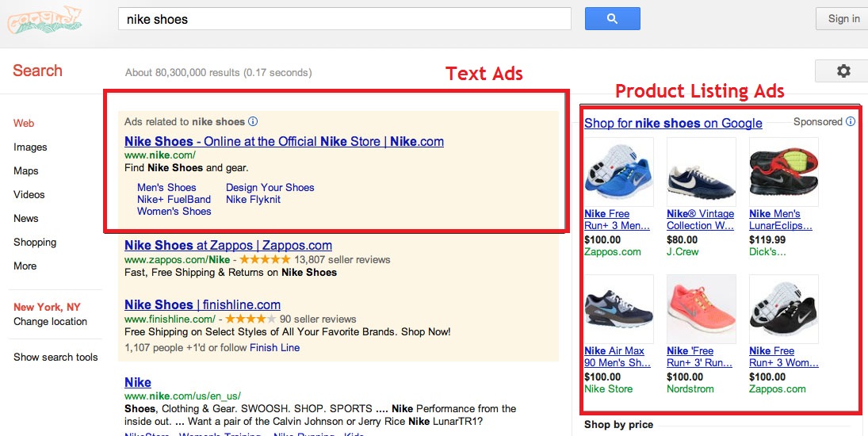
Task: Click info icon next to Sponsored
Action: (x=851, y=122)
